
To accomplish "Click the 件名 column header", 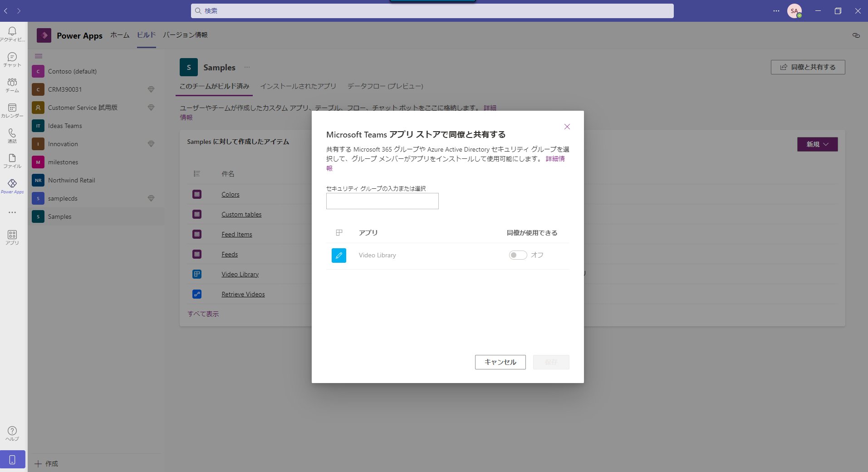I will point(228,174).
